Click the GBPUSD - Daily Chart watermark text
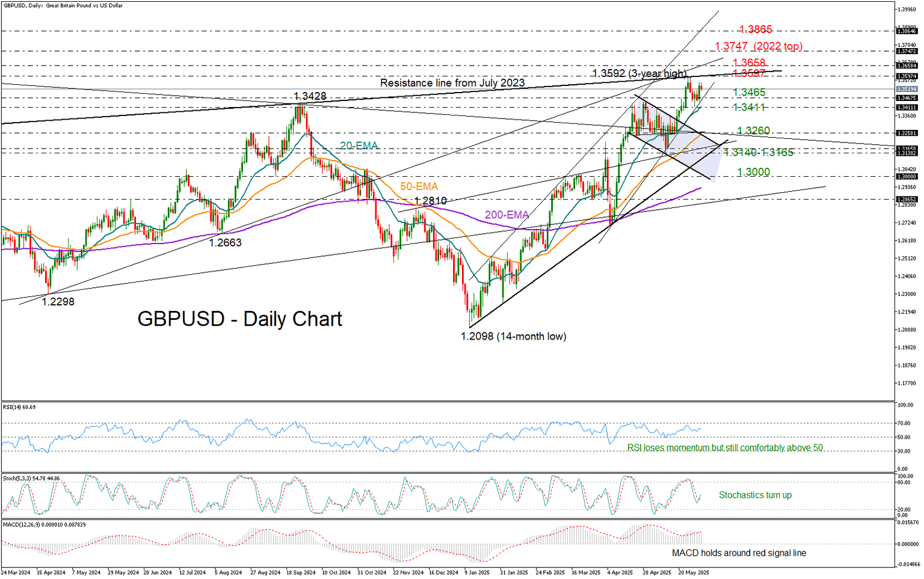Screen dimensions: 924x579 coord(239,319)
